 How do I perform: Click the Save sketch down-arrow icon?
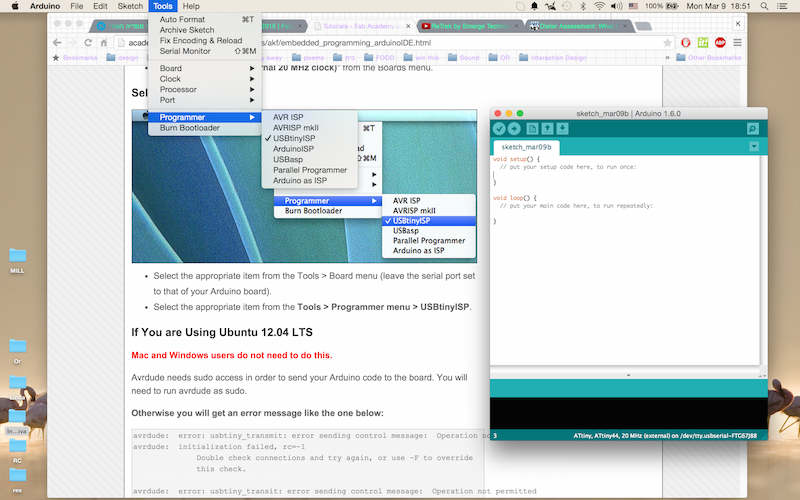[x=562, y=129]
